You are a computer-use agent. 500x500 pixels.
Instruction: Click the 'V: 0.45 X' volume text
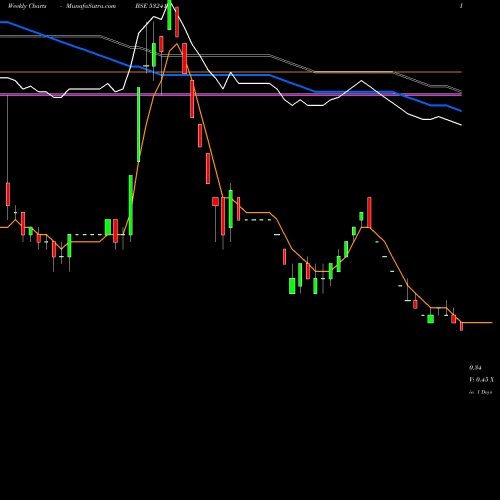[x=481, y=380]
